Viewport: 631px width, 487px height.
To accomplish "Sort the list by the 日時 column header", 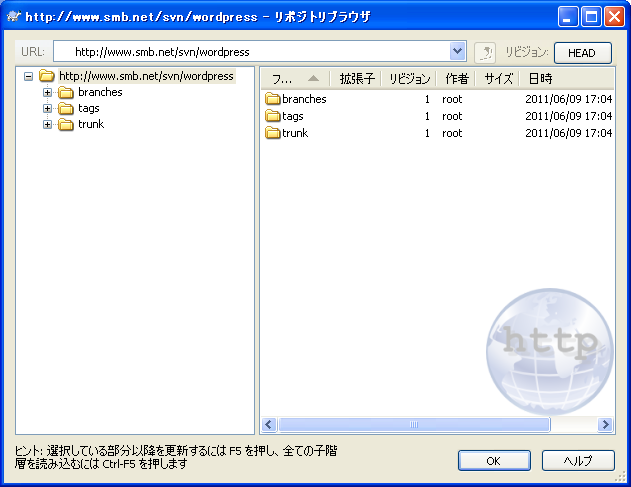I will (540, 78).
